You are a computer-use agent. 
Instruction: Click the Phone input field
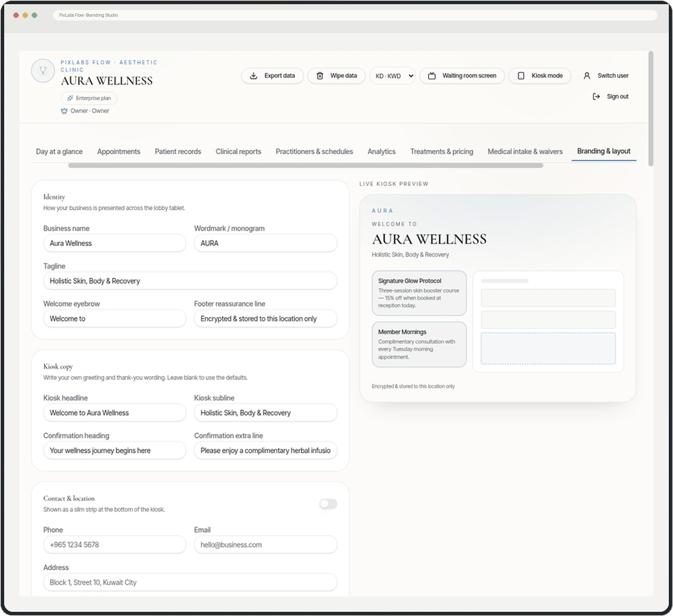[x=114, y=545]
